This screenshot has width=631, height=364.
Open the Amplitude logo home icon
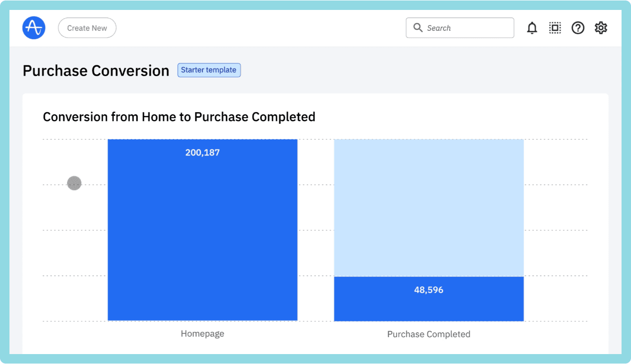[x=33, y=27]
